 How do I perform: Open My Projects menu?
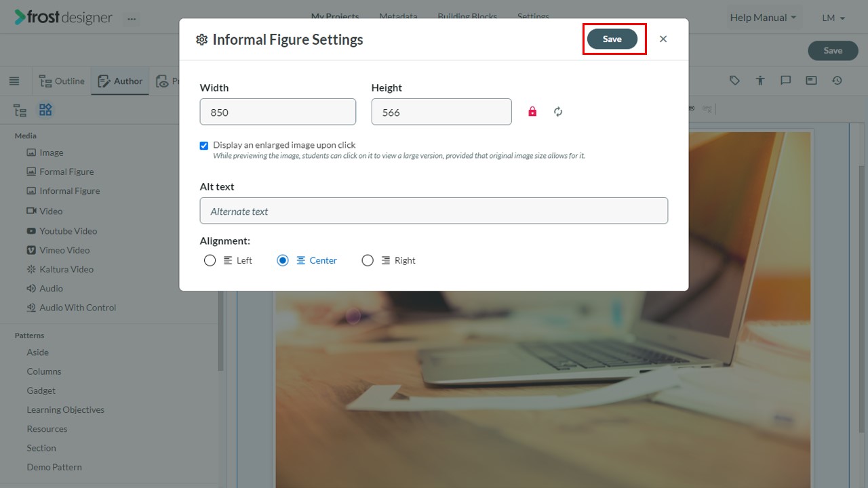[x=335, y=16]
